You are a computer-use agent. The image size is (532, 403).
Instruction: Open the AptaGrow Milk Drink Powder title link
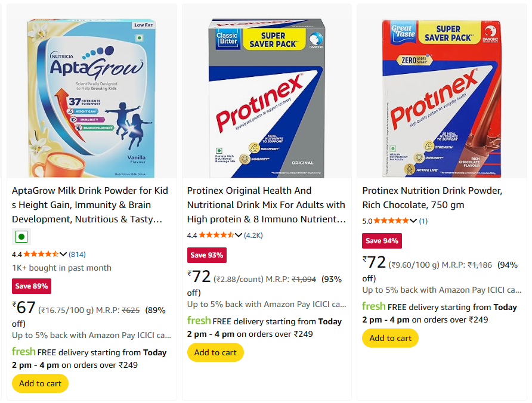tap(90, 204)
